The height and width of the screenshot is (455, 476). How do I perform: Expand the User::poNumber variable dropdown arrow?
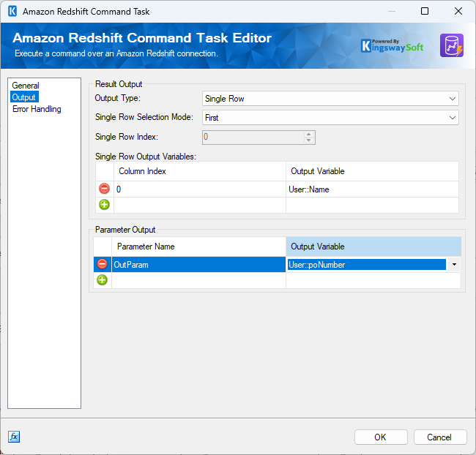click(454, 265)
